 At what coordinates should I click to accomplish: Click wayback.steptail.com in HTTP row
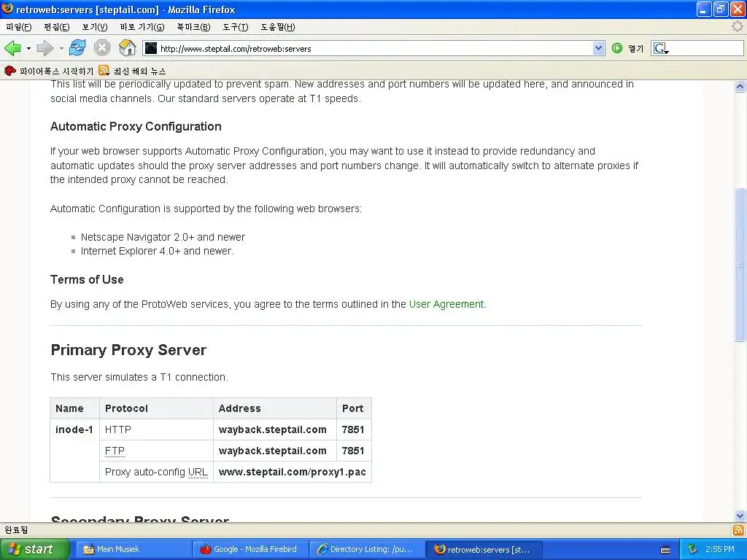pyautogui.click(x=273, y=429)
